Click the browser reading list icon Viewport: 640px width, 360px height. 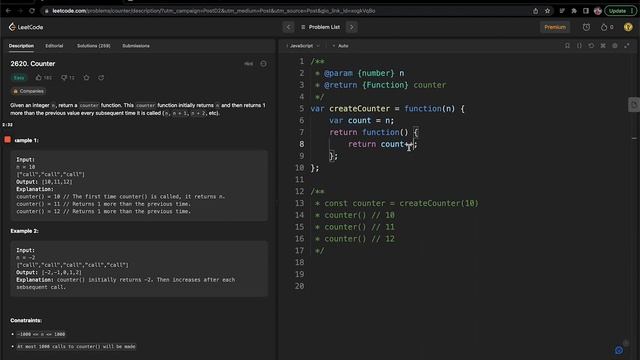pos(562,11)
